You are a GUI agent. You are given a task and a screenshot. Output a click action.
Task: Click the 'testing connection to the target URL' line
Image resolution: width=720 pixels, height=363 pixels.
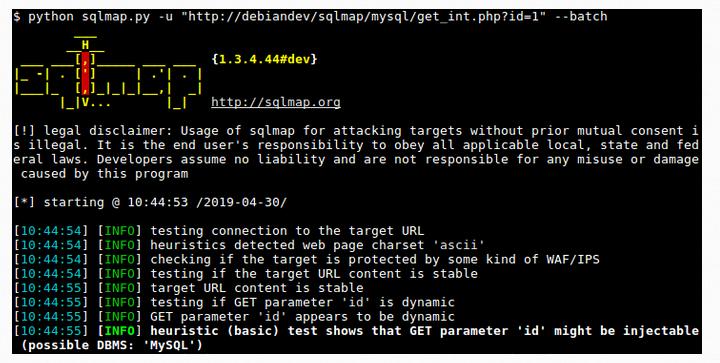pyautogui.click(x=287, y=231)
